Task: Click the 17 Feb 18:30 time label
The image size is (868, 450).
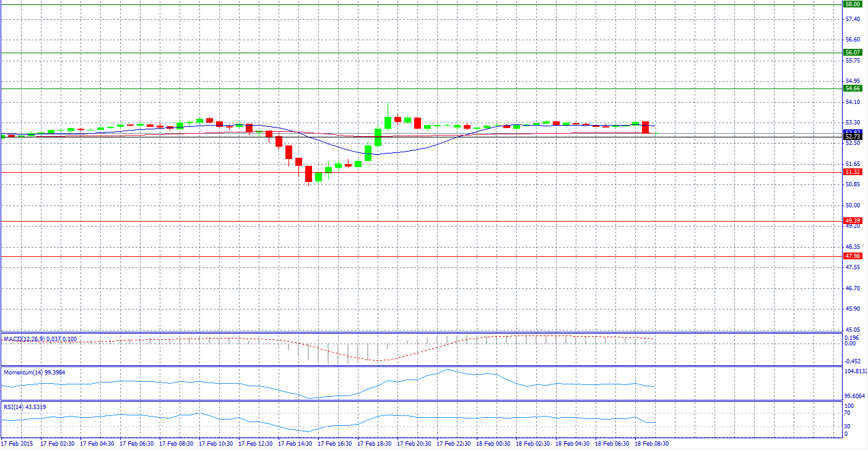Action: [x=375, y=444]
